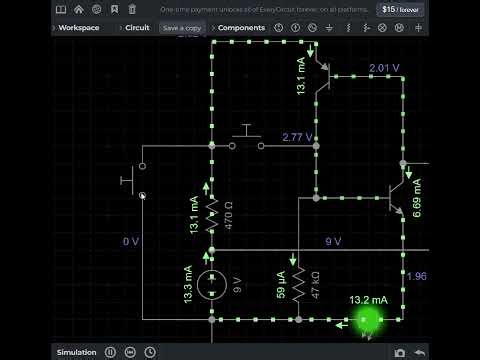Click the $15 / forever purchase button

400,10
